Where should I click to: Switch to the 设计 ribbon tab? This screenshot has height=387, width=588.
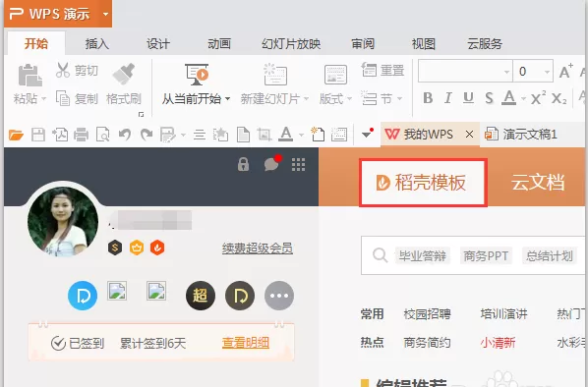coord(158,44)
